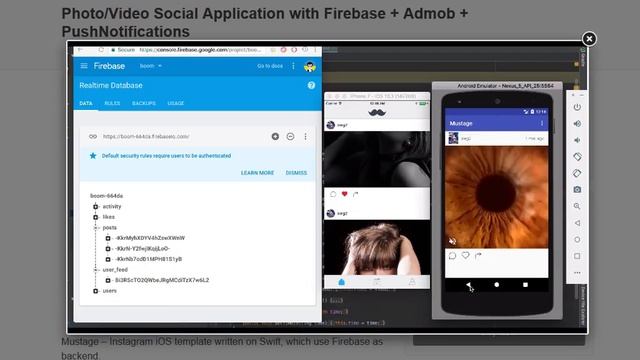640x360 pixels.
Task: Select the boom-664da root node
Action: click(106, 196)
